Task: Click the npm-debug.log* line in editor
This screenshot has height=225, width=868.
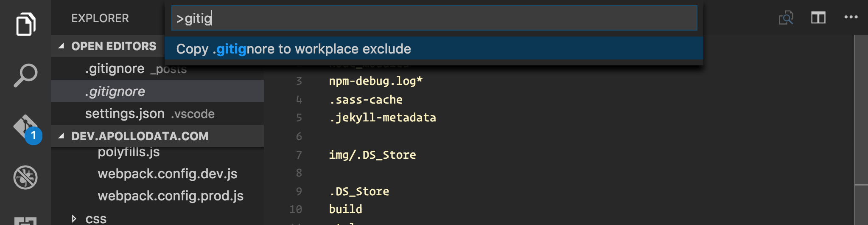Action: [x=375, y=81]
